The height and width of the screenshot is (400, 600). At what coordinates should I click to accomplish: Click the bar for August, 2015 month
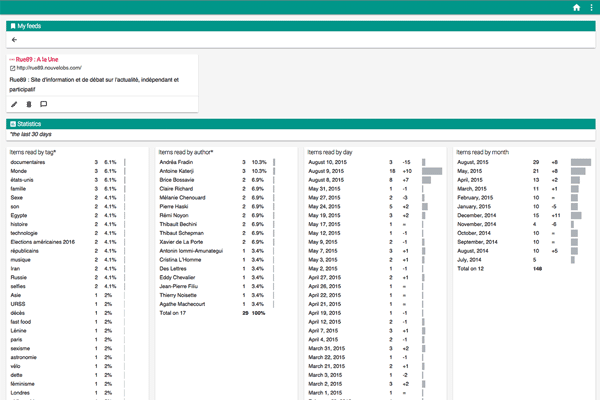pyautogui.click(x=580, y=161)
